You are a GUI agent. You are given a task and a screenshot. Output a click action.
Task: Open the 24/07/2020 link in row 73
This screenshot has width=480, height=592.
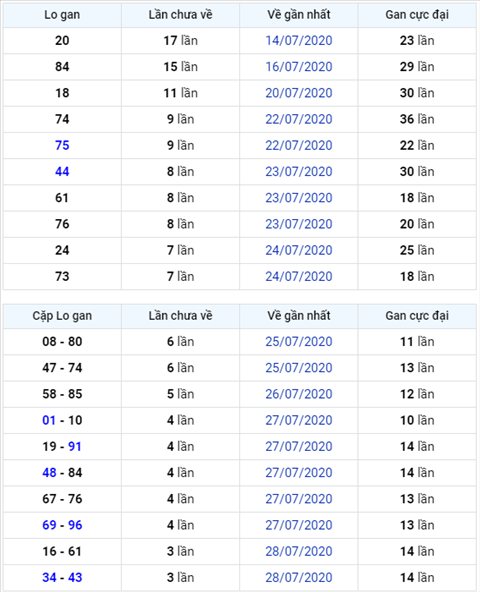298,276
